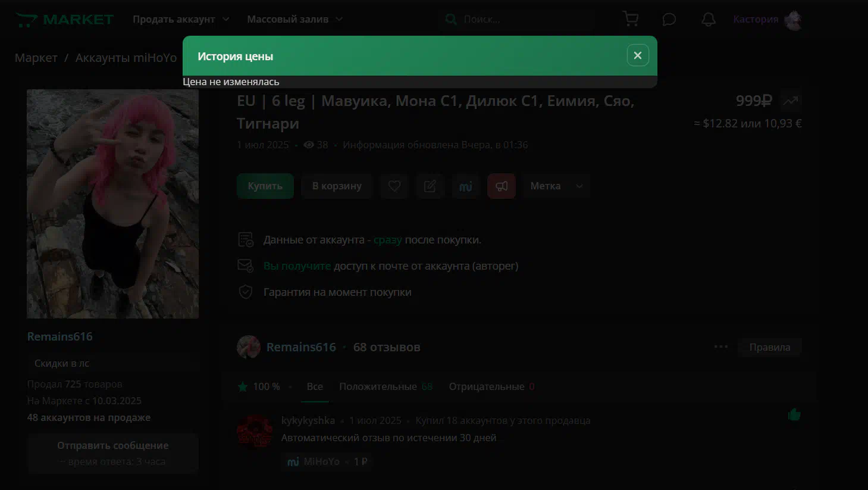868x490 pixels.
Task: Click the Гарантия shield icon
Action: tap(246, 292)
